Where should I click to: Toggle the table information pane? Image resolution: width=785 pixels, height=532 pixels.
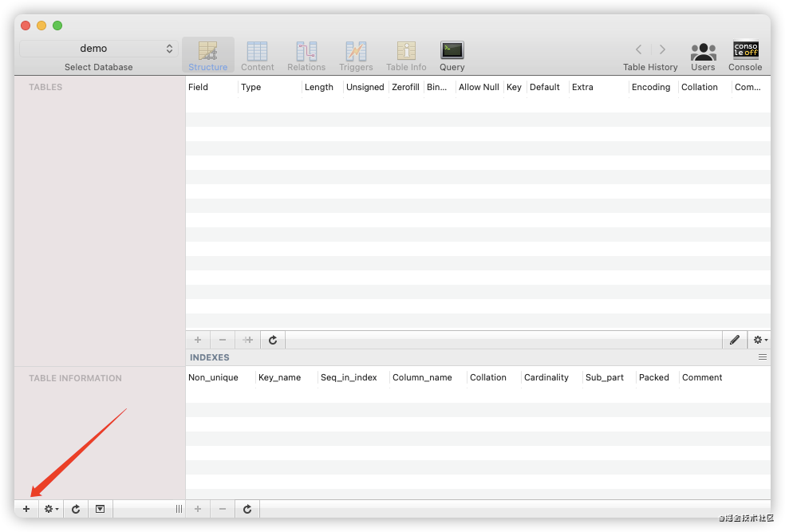click(x=101, y=509)
